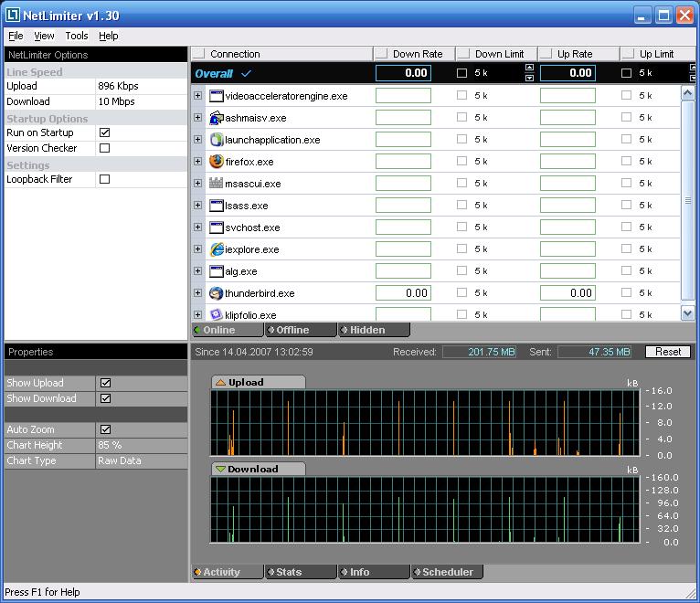The width and height of the screenshot is (700, 603).
Task: Click the Thunderbird application icon
Action: point(217,293)
